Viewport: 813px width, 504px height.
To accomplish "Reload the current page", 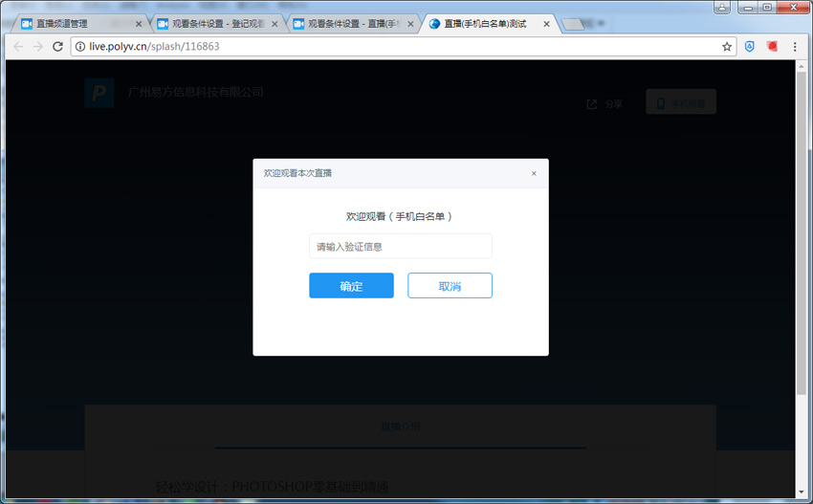I will click(57, 46).
